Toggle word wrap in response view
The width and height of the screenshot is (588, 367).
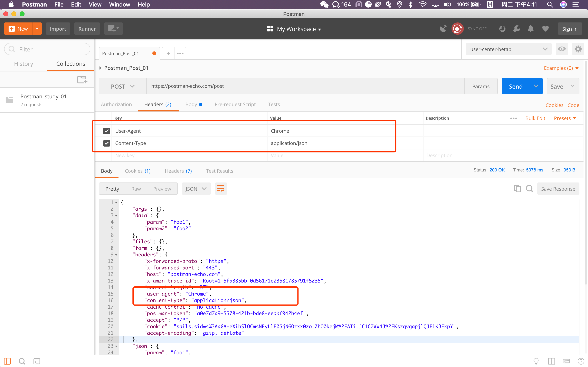pos(221,189)
